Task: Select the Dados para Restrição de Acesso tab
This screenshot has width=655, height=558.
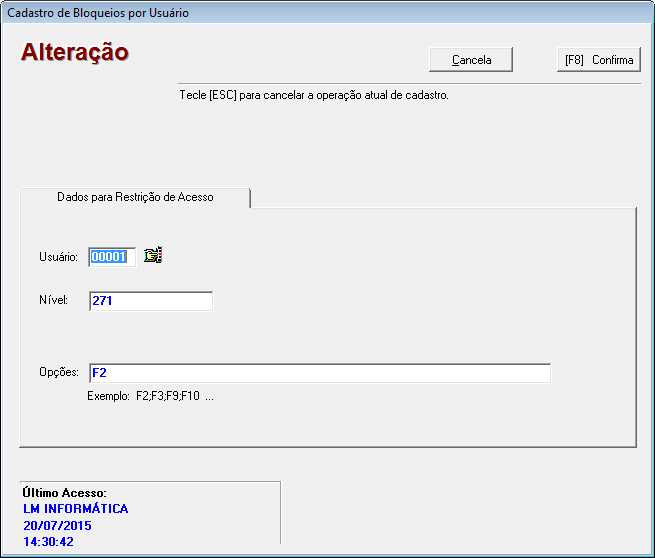Action: pos(135,197)
